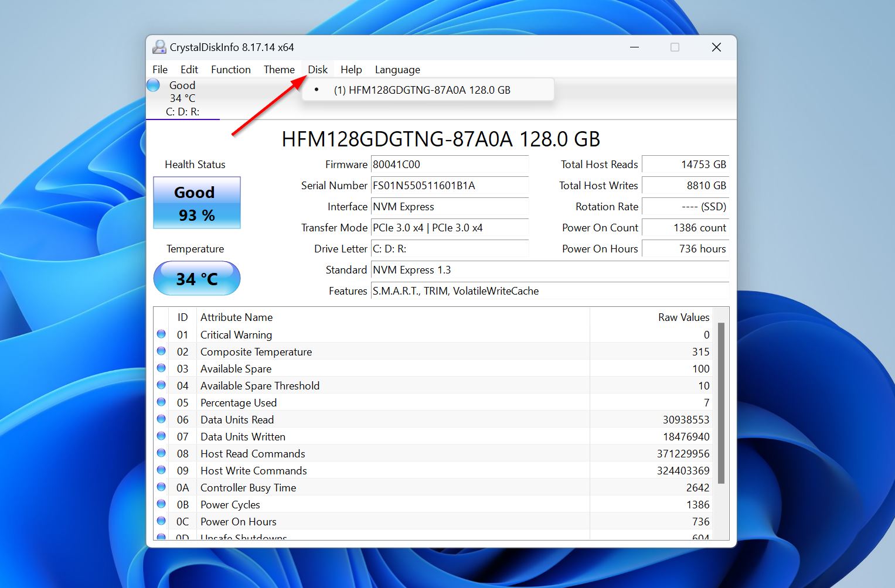The width and height of the screenshot is (895, 588).
Task: Click the Good 93 % health status button
Action: [x=197, y=203]
